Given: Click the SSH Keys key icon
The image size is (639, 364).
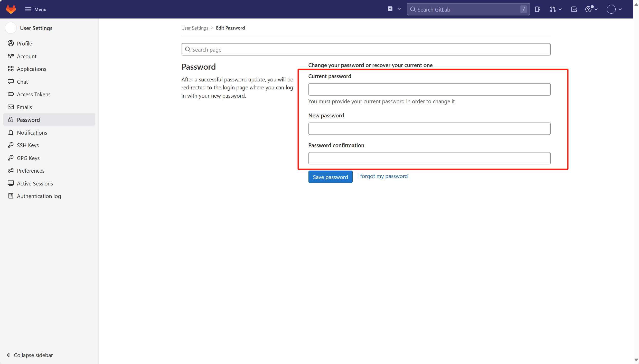Looking at the screenshot, I should click(x=11, y=145).
